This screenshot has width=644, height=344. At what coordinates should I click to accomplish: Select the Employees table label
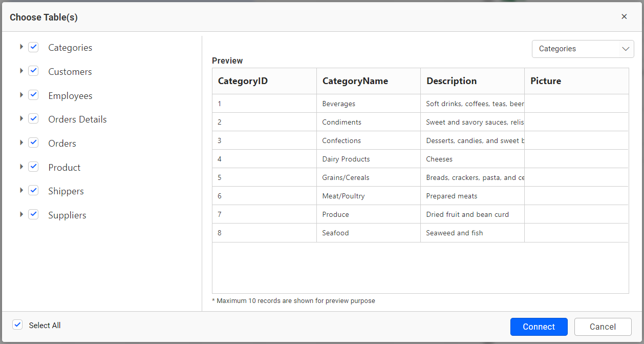(x=70, y=96)
